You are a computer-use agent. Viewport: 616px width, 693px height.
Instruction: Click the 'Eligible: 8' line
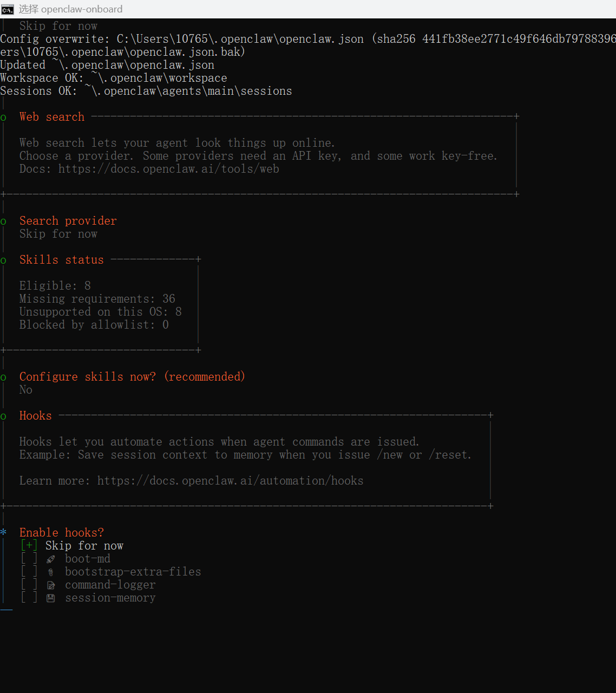coord(55,286)
